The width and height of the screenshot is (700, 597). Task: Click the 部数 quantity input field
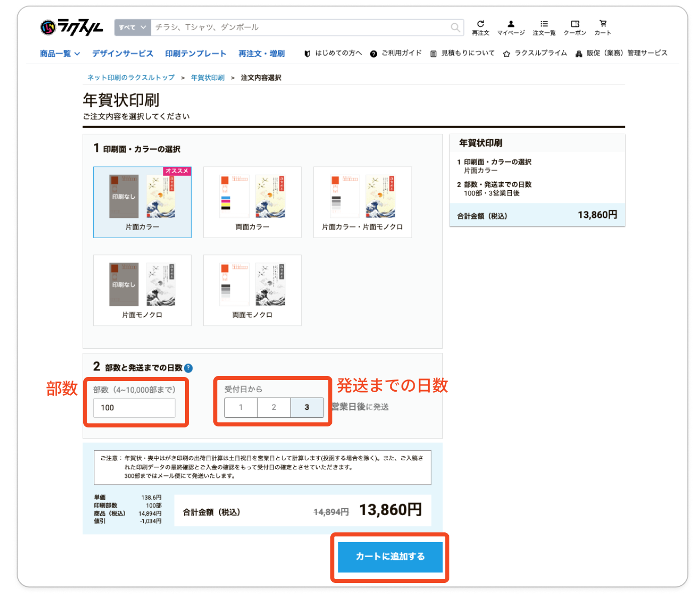click(134, 408)
